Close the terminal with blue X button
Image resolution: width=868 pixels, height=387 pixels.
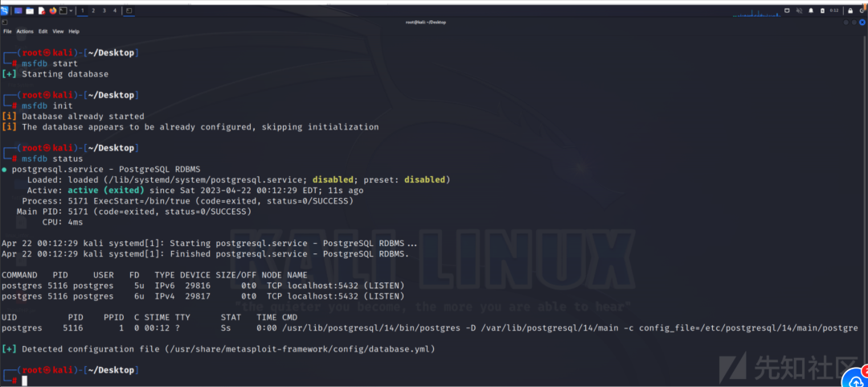tap(862, 23)
